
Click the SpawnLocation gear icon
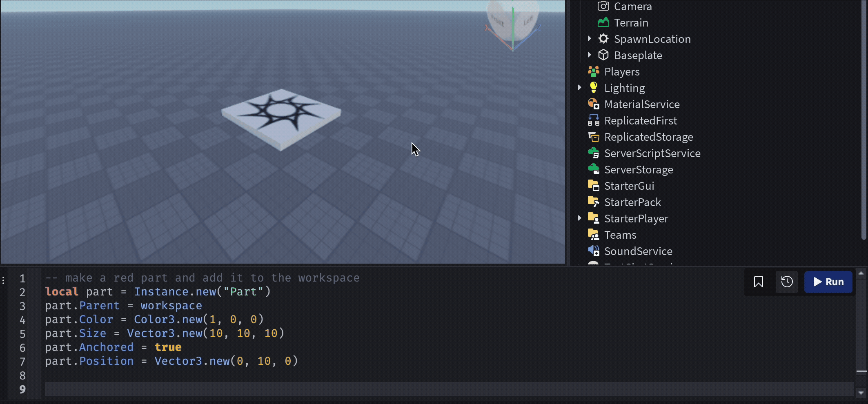(603, 39)
